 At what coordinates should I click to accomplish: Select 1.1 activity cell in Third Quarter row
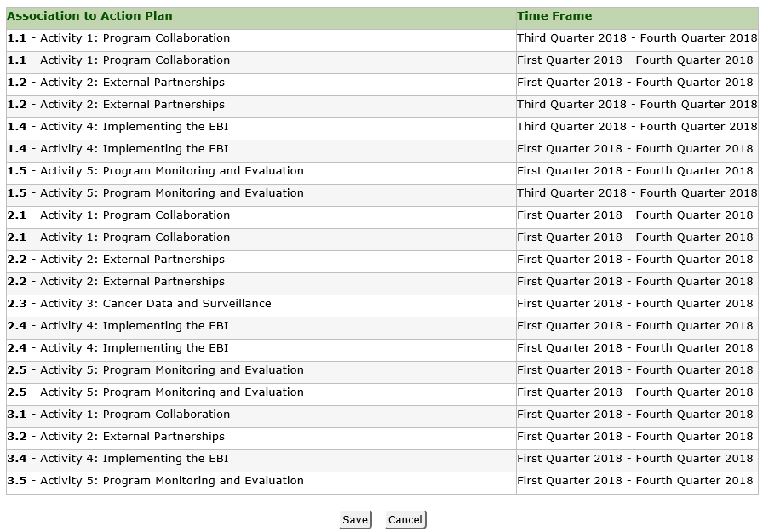tap(118, 38)
